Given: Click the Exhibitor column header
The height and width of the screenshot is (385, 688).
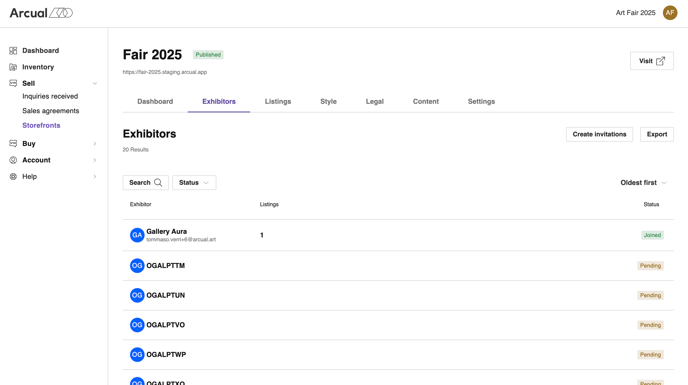Looking at the screenshot, I should (140, 205).
